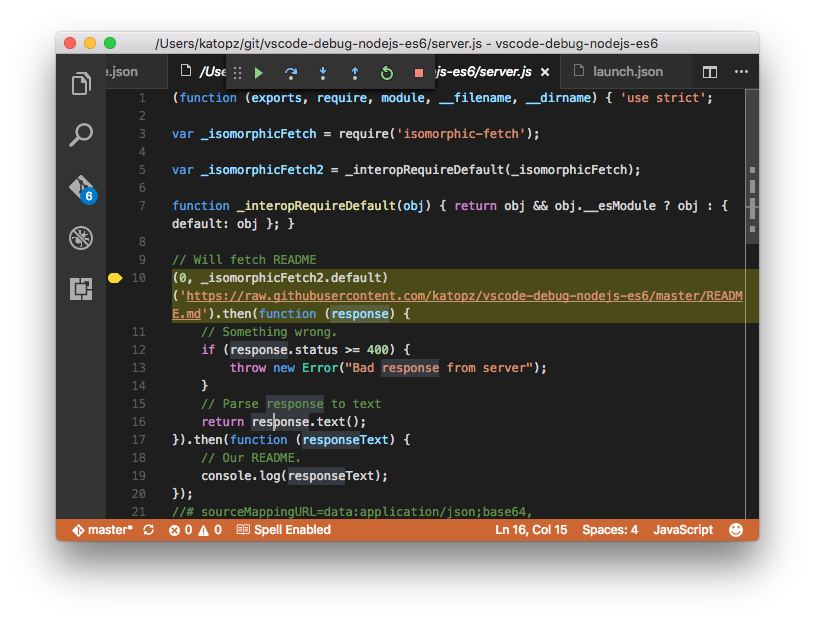This screenshot has height=621, width=815.
Task: Click the macOS yellow minimize button
Action: tap(90, 43)
